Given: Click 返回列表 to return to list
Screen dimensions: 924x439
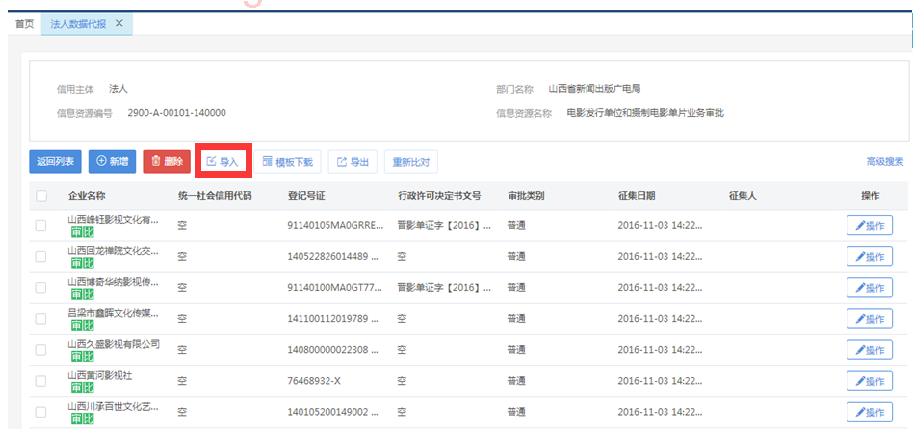Looking at the screenshot, I should (x=55, y=161).
